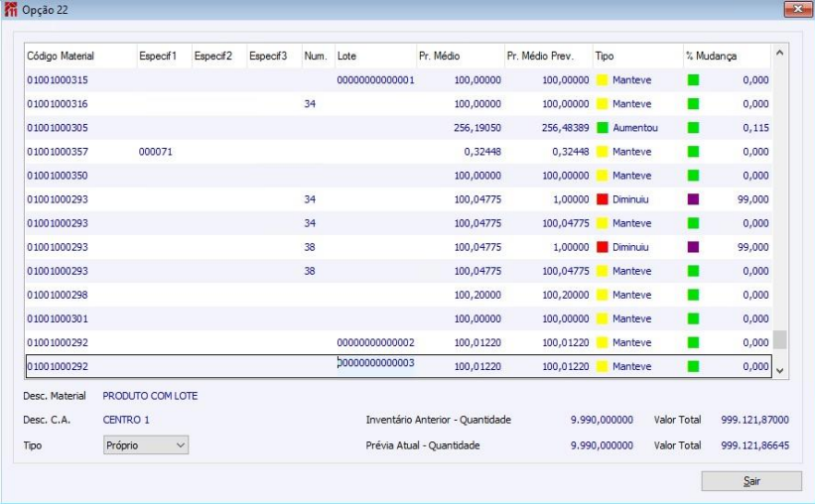This screenshot has height=504, width=815.
Task: Click Pr. Médio value 100,20000 in row 01001000298
Action: 477,295
